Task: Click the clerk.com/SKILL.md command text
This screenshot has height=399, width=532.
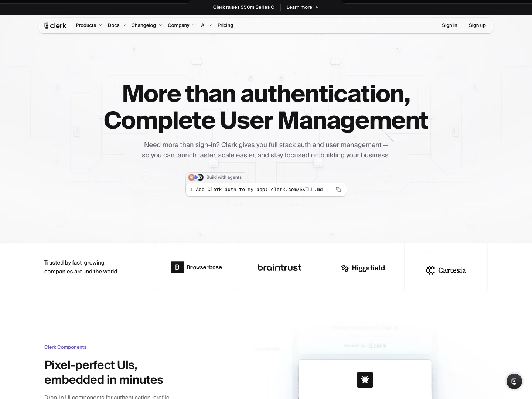Action: click(x=297, y=190)
